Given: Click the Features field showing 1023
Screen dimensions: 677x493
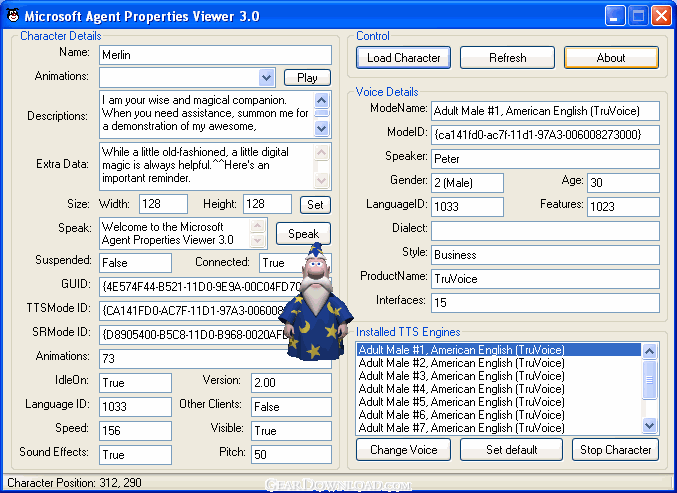Looking at the screenshot, I should (x=623, y=207).
